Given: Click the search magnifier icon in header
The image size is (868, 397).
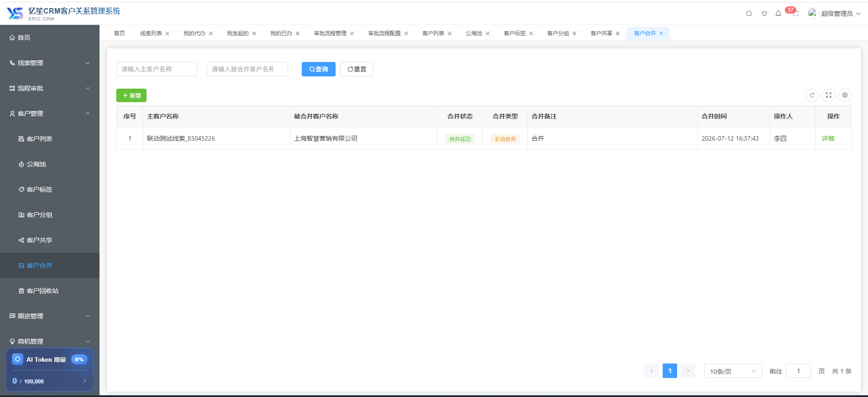Looking at the screenshot, I should click(x=749, y=14).
